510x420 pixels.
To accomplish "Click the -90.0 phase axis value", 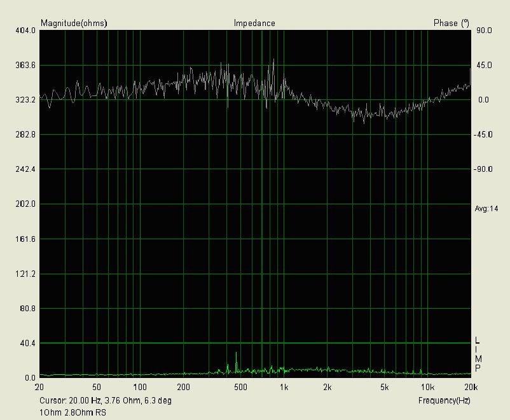I will (x=483, y=169).
